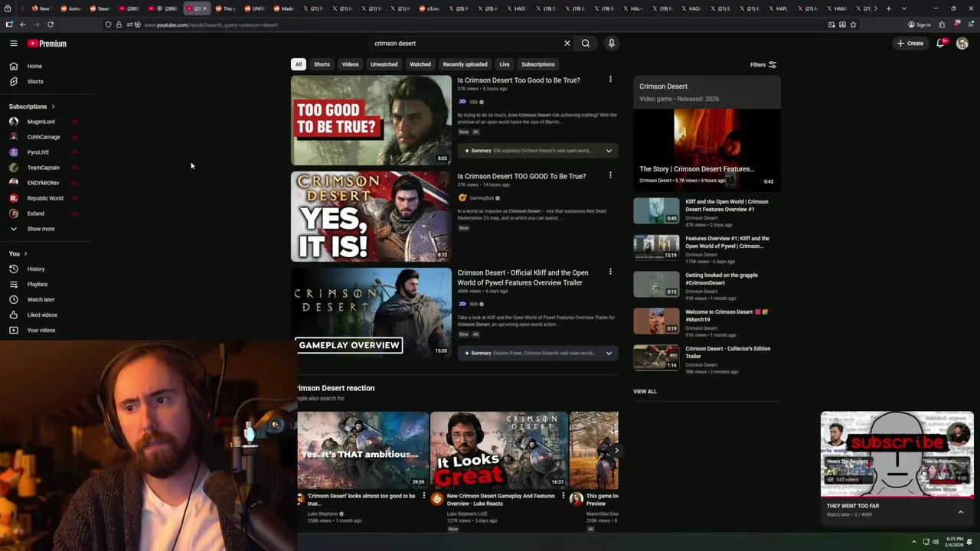Bookmark this page with star icon
The height and width of the screenshot is (551, 980).
click(x=853, y=24)
